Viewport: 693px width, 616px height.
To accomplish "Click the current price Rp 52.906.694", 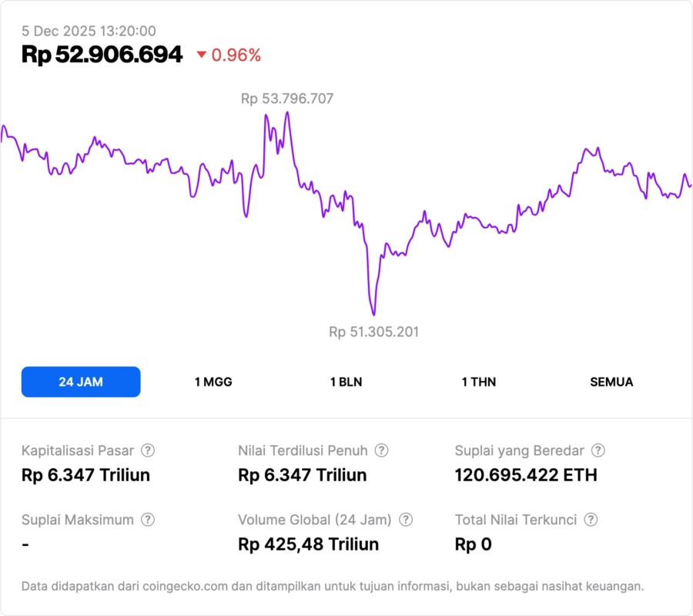I will (102, 55).
